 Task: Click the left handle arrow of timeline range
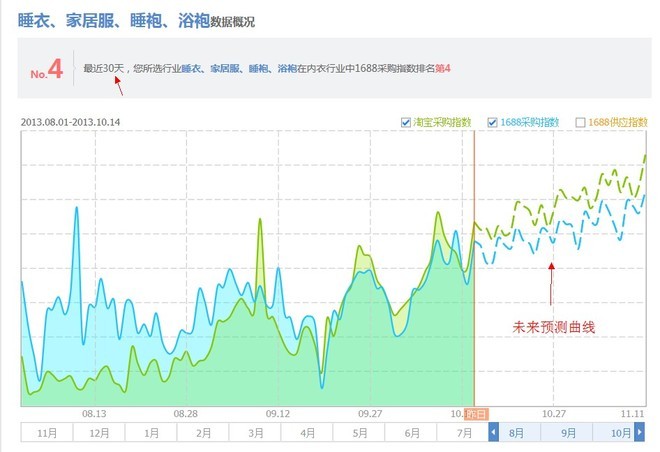pyautogui.click(x=492, y=433)
